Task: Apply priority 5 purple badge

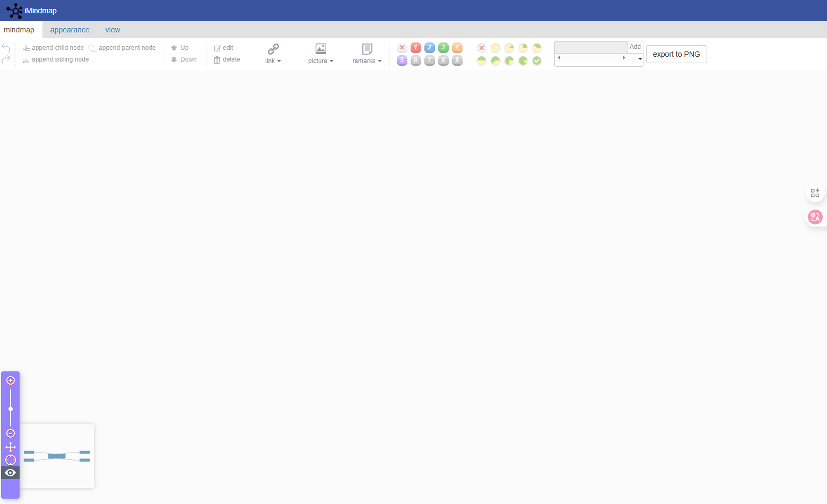Action: (x=402, y=60)
